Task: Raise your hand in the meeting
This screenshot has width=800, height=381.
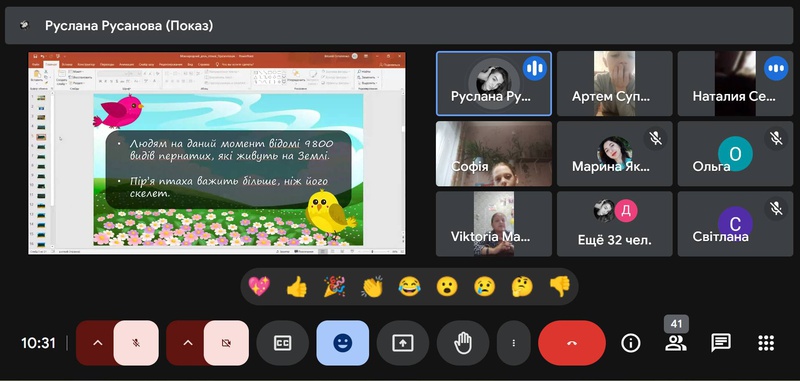Action: (463, 343)
